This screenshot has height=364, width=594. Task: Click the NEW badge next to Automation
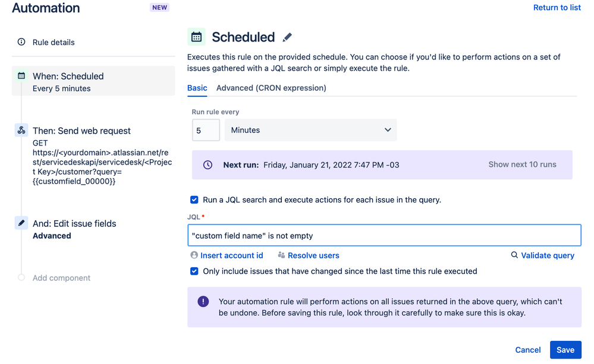click(x=159, y=8)
